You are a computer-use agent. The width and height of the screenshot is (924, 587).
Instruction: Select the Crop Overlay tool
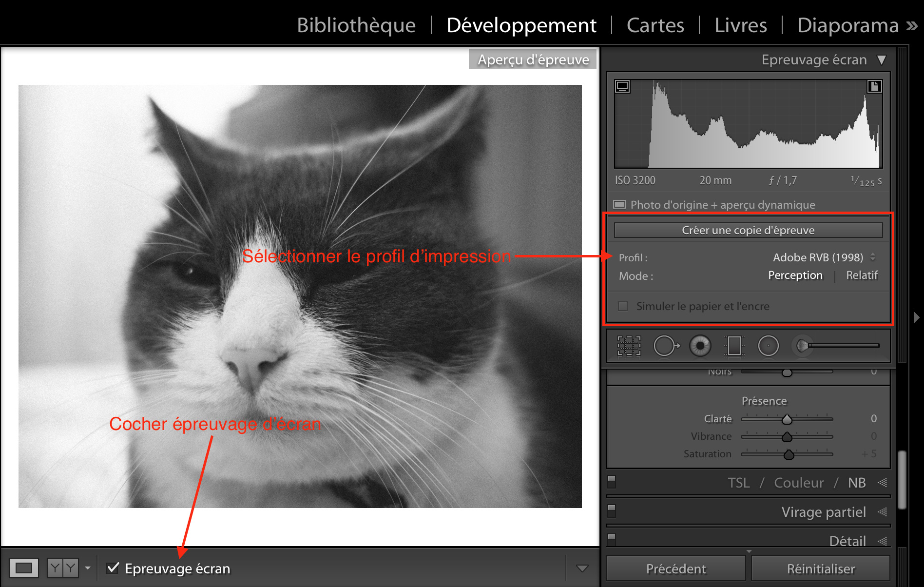630,346
